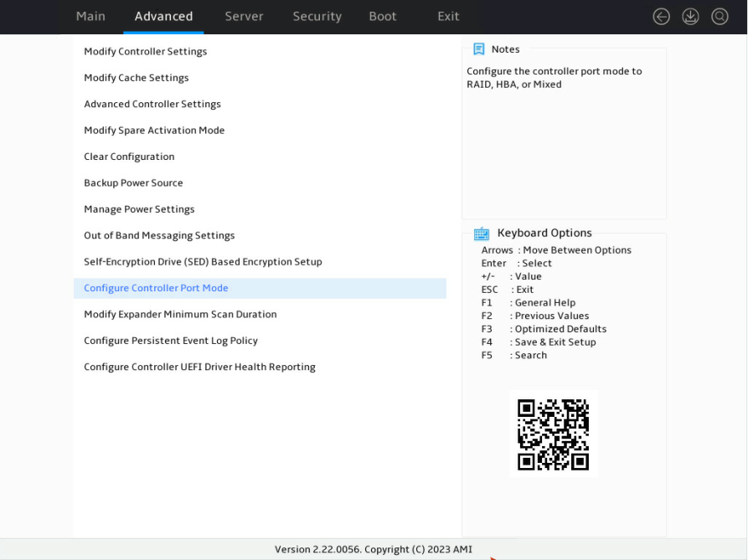Screen dimensions: 748x560
Task: Click the Version 2.22.0056 copyright footer text
Action: tap(374, 549)
